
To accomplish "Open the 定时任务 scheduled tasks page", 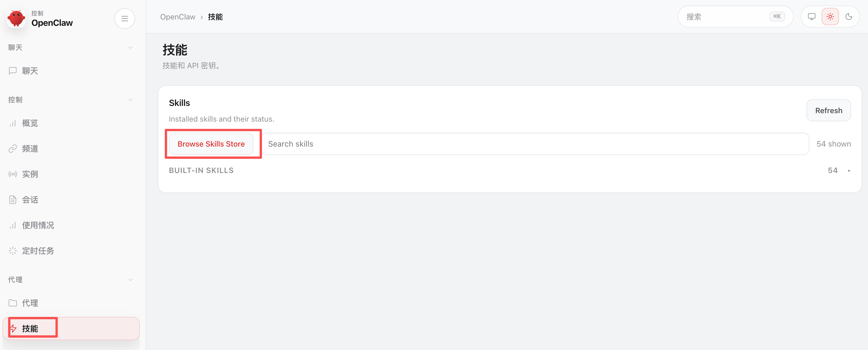I will click(x=38, y=251).
